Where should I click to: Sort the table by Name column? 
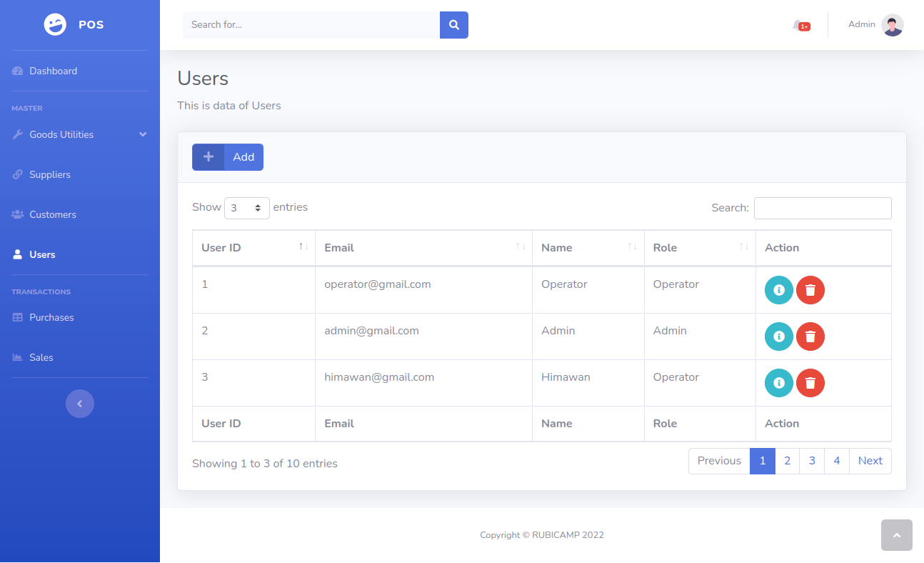coord(588,248)
